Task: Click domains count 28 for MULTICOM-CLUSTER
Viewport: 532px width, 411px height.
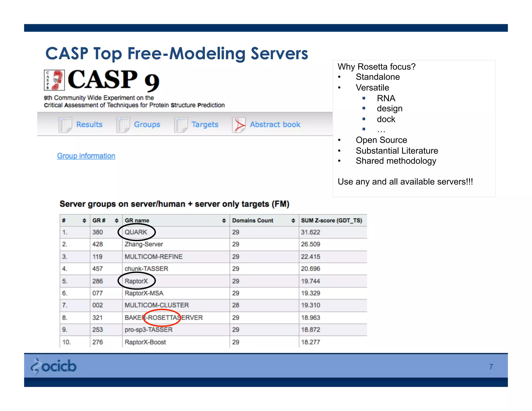Action: pyautogui.click(x=236, y=305)
